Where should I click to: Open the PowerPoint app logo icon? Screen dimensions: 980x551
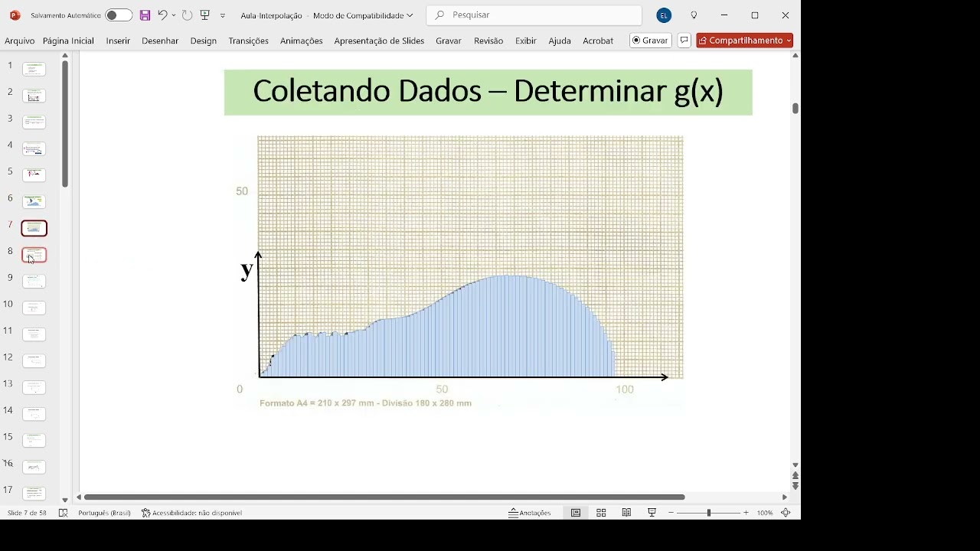tap(15, 15)
